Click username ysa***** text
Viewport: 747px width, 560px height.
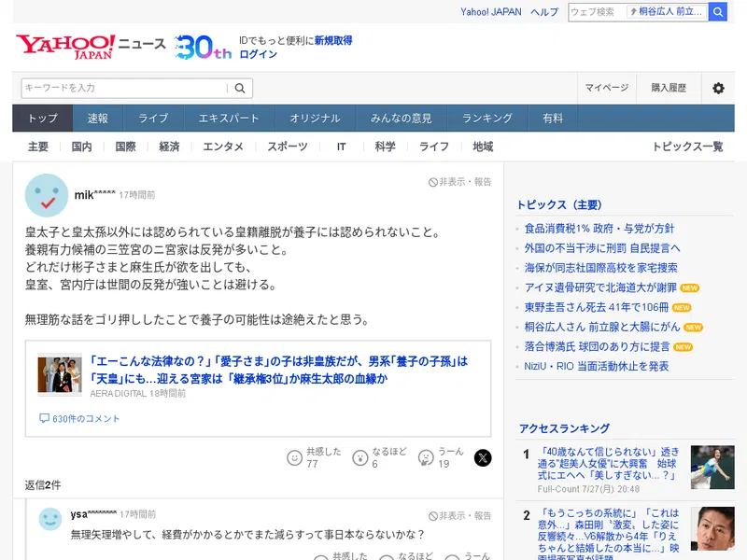tap(93, 514)
